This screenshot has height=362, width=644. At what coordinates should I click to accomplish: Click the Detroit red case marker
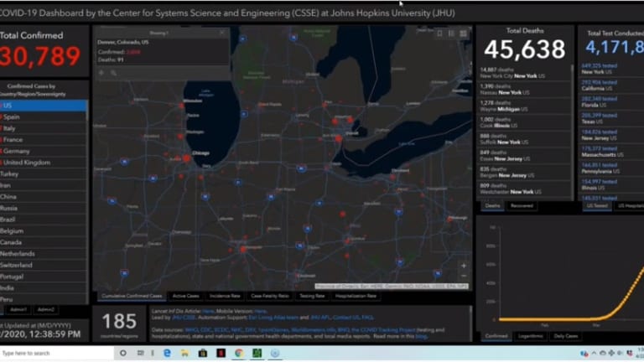click(x=339, y=139)
